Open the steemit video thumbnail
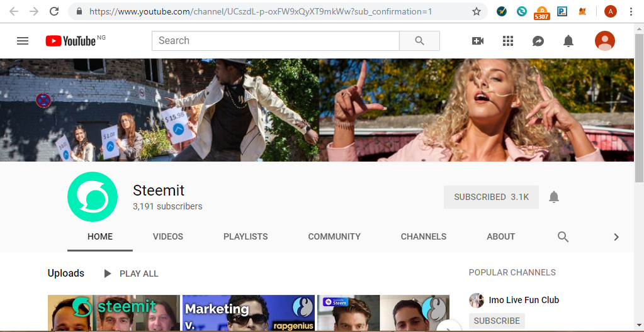 pyautogui.click(x=114, y=313)
